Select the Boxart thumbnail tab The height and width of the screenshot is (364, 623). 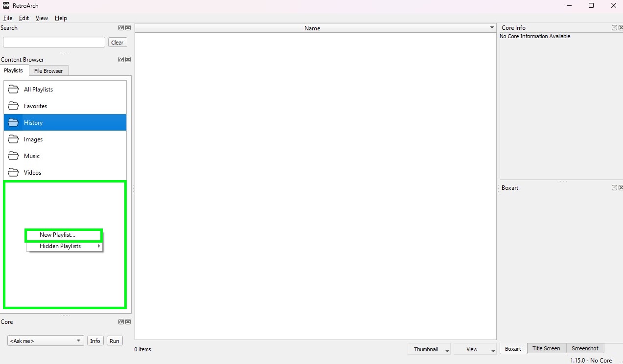tap(513, 348)
